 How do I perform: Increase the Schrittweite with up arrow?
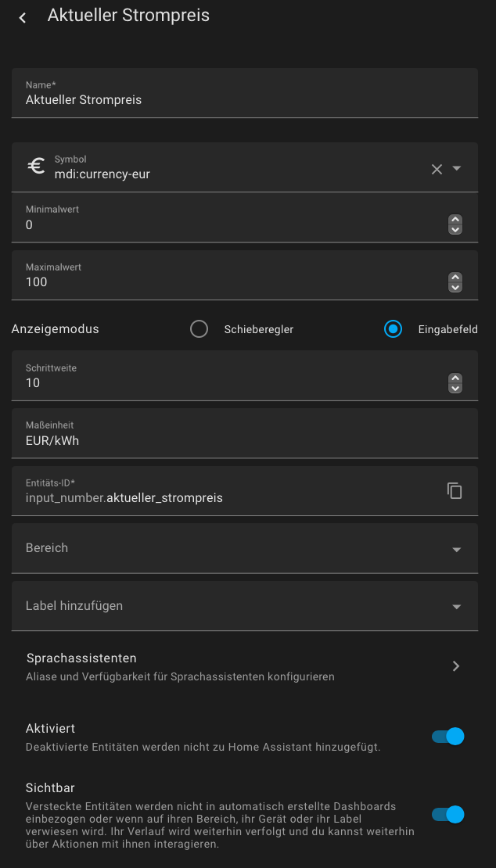[x=455, y=378]
